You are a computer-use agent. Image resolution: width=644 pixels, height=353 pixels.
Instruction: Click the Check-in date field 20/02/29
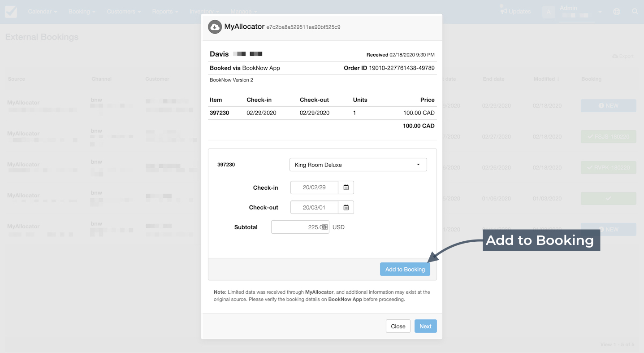click(x=314, y=187)
